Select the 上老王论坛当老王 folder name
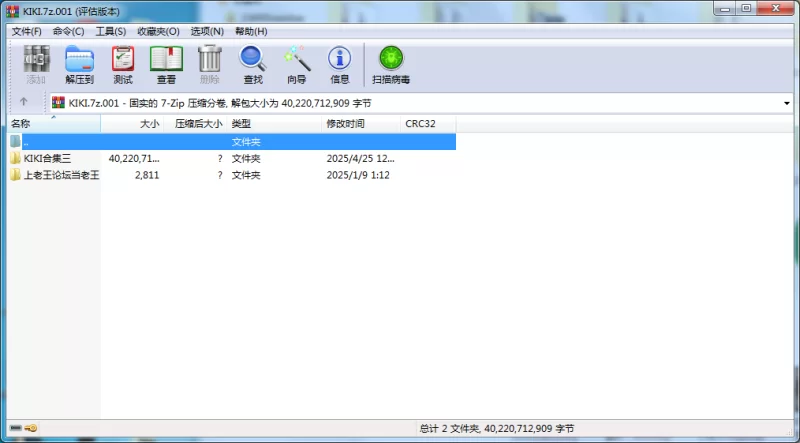The image size is (800, 443). click(61, 176)
